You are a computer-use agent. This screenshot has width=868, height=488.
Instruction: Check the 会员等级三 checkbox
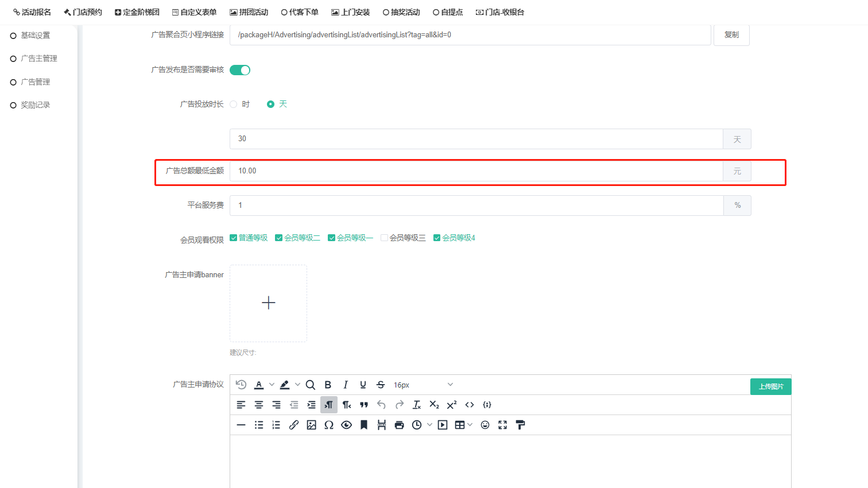point(385,238)
